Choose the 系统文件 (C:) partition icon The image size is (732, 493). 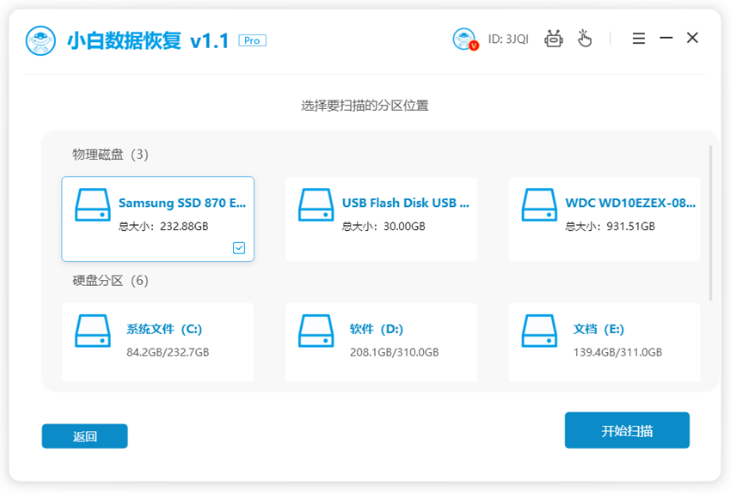pyautogui.click(x=92, y=331)
